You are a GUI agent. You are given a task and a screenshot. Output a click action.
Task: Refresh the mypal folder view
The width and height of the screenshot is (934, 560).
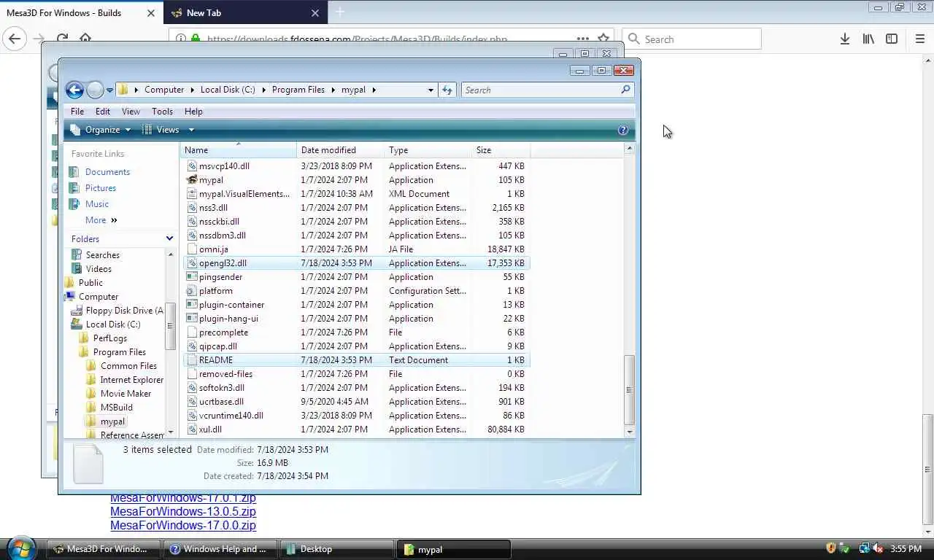click(447, 90)
